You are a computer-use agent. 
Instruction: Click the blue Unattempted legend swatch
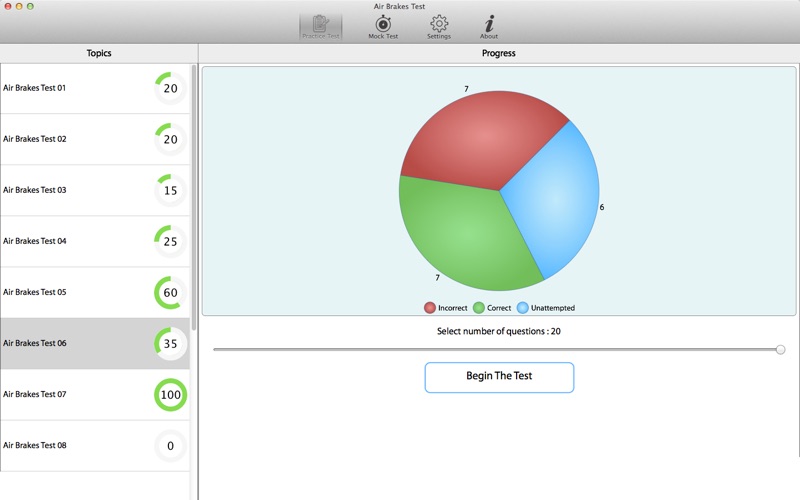(x=522, y=308)
